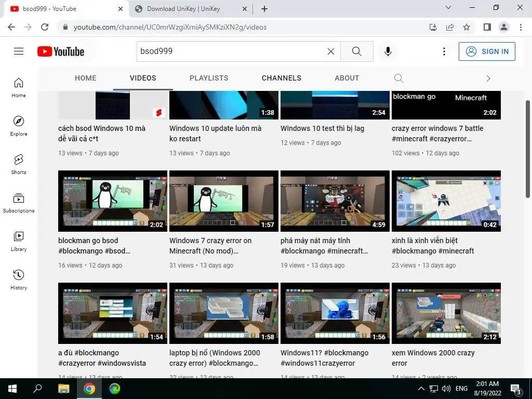Image resolution: width=532 pixels, height=399 pixels.
Task: Open xinh là xinh viễn biệt title
Action: click(433, 246)
